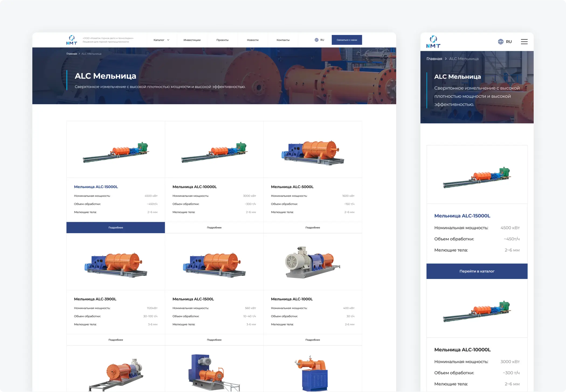
Task: Open the Мельница ALC-10000L desktop card title
Action: pos(194,187)
